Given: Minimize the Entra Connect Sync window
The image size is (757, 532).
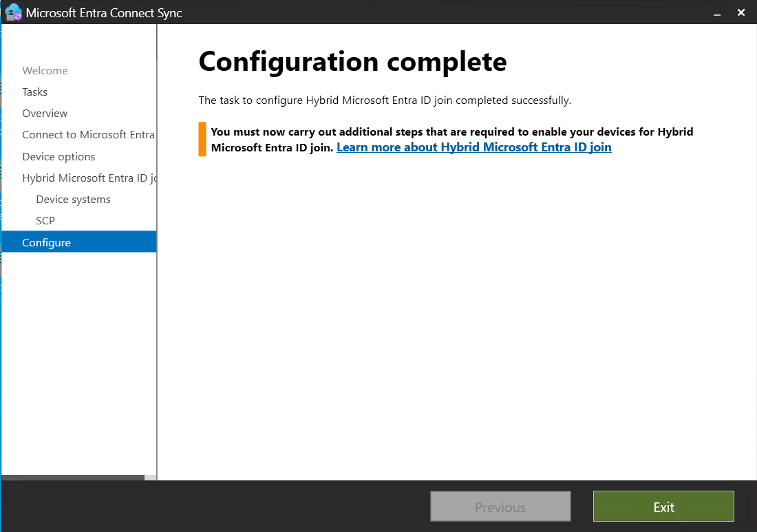Looking at the screenshot, I should point(716,12).
